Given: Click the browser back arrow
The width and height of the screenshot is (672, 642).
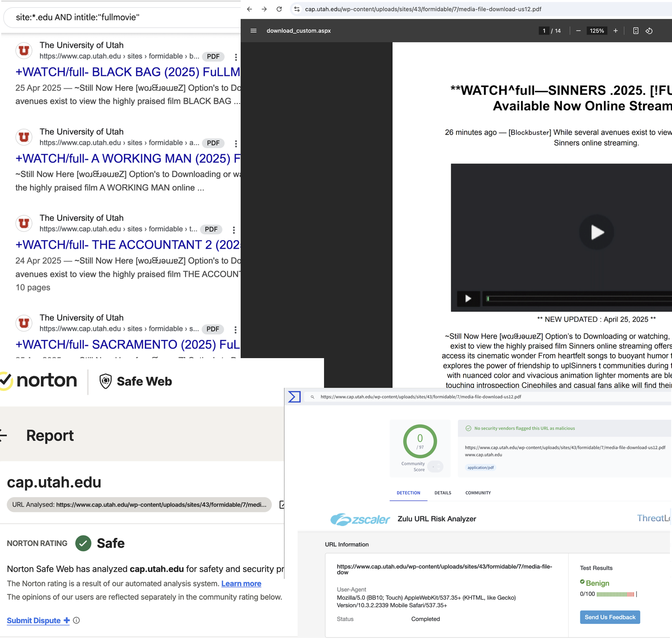Looking at the screenshot, I should 249,9.
